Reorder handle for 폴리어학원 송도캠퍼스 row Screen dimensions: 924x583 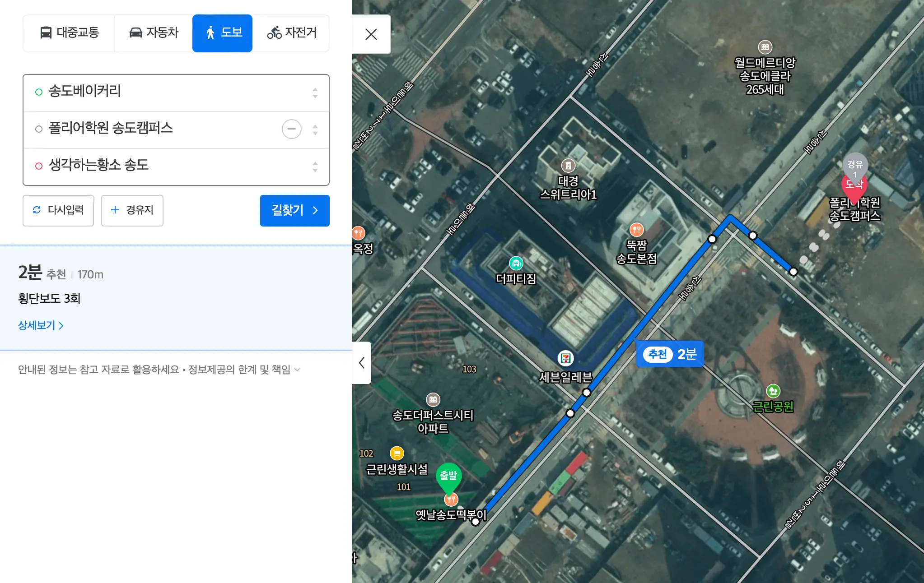pyautogui.click(x=315, y=130)
